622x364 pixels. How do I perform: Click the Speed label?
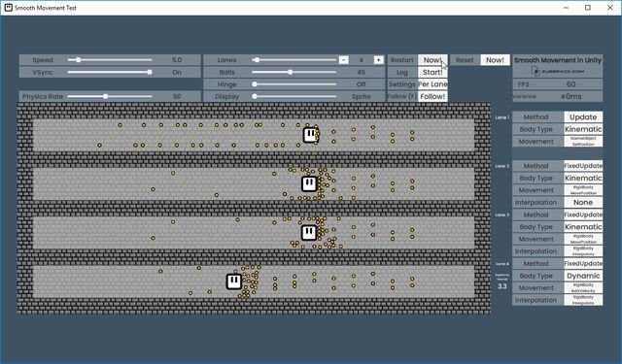tap(43, 60)
